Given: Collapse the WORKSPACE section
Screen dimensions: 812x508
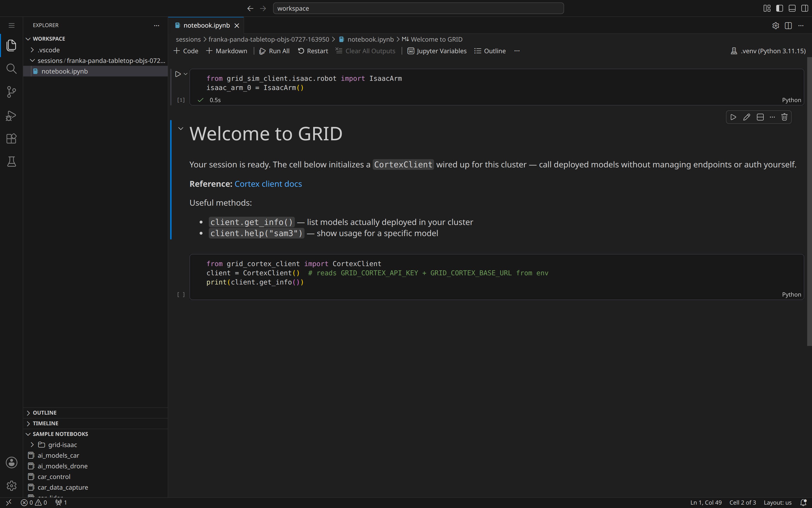Looking at the screenshot, I should (95, 39).
